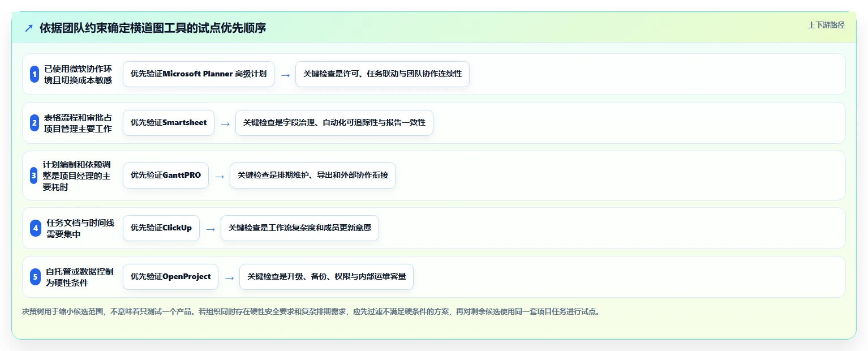868x351 pixels.
Task: Click the 上下游路径 label in the header
Action: tap(826, 25)
